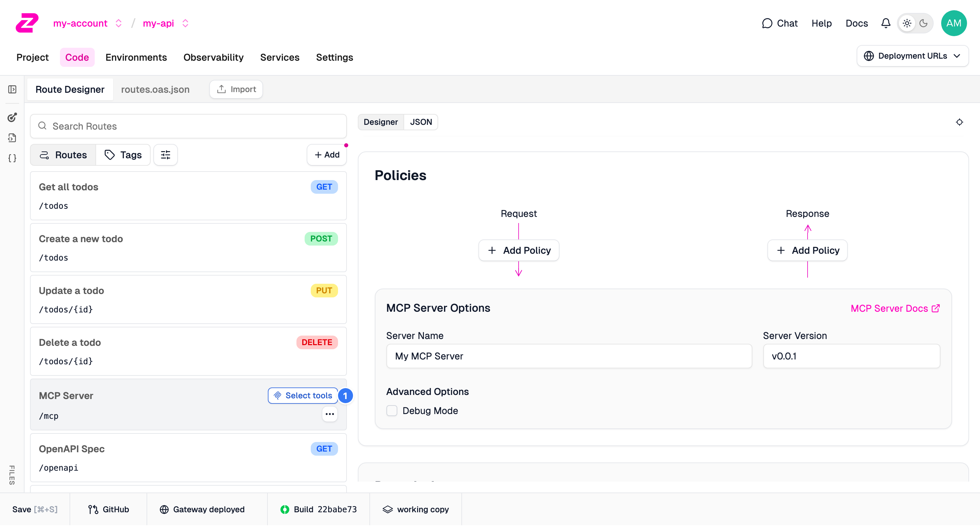Click the curly braces sidebar icon
980x530 pixels.
[12, 158]
